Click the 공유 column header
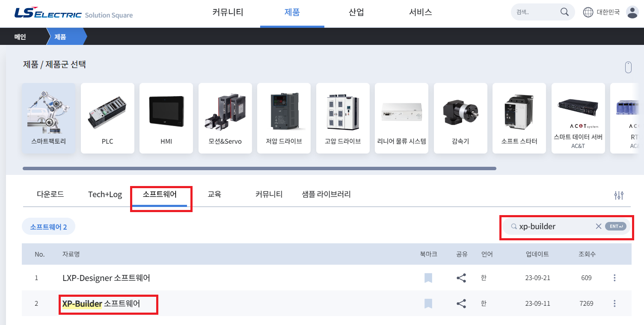The height and width of the screenshot is (325, 644). (x=462, y=254)
